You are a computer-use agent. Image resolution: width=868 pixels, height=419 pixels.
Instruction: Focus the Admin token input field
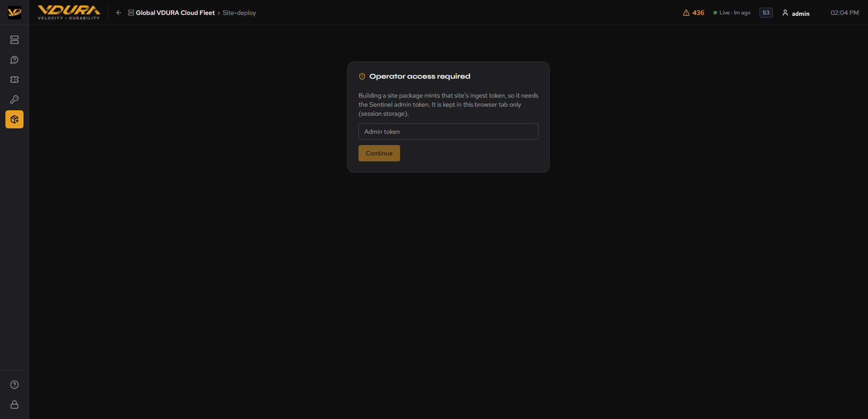coord(448,132)
